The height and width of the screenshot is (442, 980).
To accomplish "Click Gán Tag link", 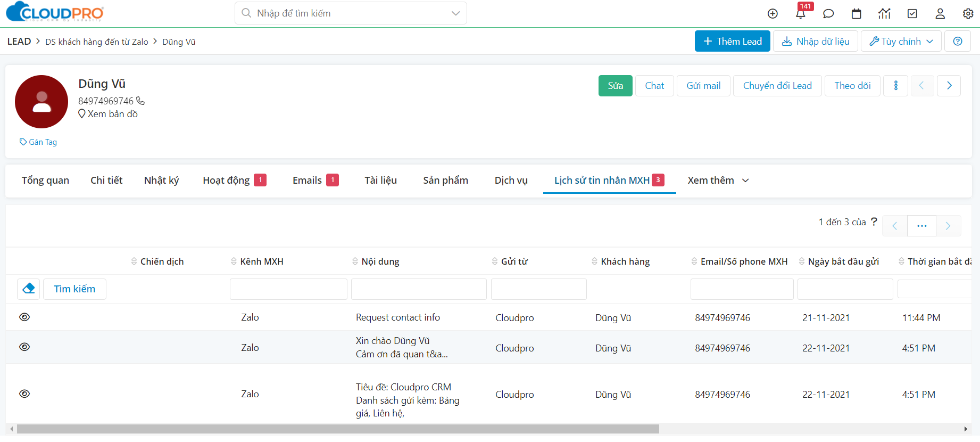I will pos(38,142).
